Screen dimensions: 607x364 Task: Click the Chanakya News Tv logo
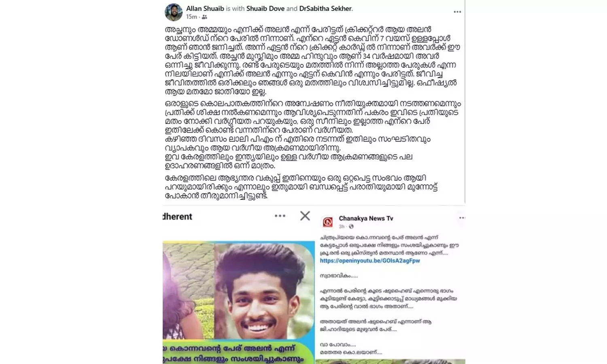point(327,222)
